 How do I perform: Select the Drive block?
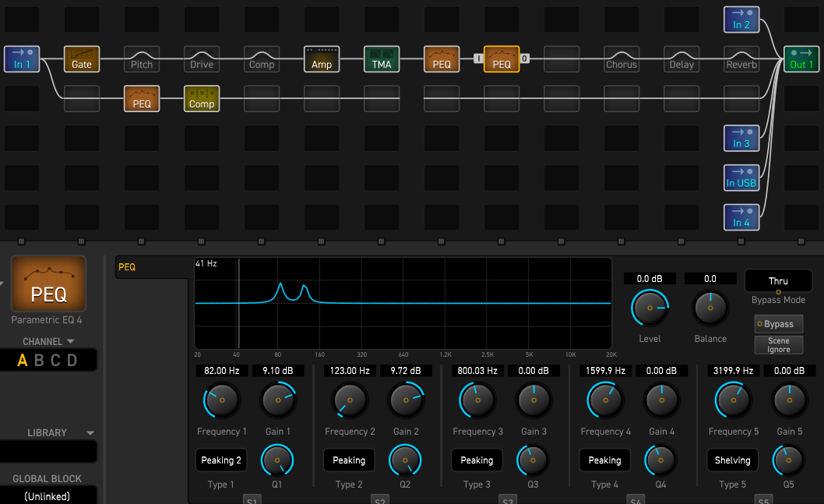coord(201,59)
